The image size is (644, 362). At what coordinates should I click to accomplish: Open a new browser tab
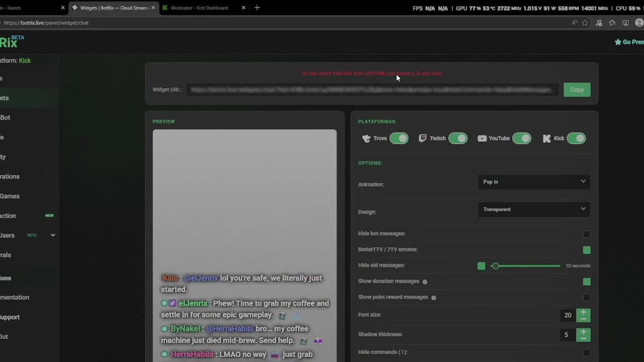point(257,8)
